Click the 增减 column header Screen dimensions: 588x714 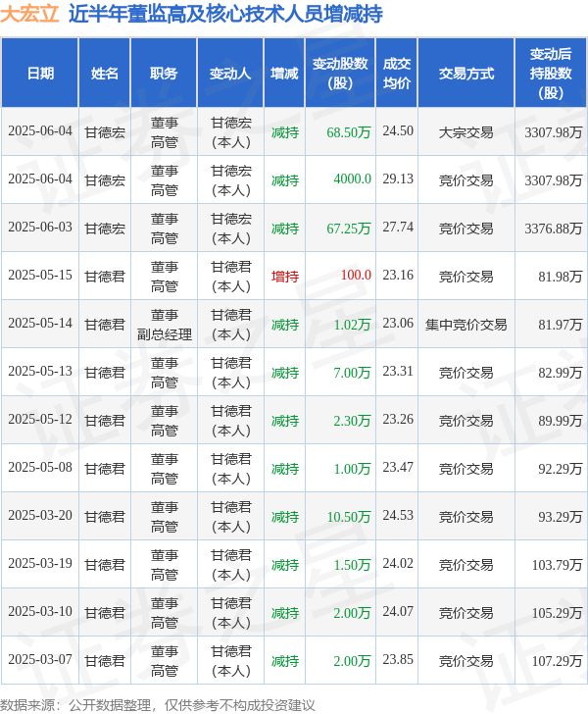[284, 74]
